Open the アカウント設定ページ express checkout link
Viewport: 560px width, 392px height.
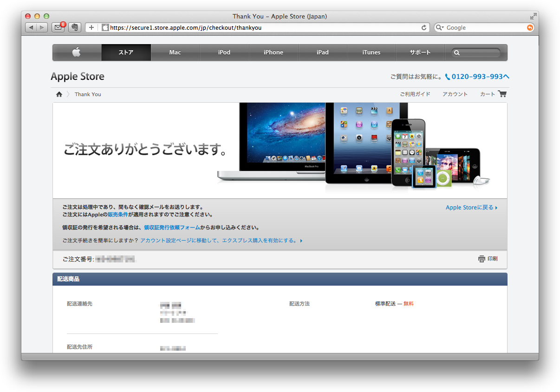(221, 241)
